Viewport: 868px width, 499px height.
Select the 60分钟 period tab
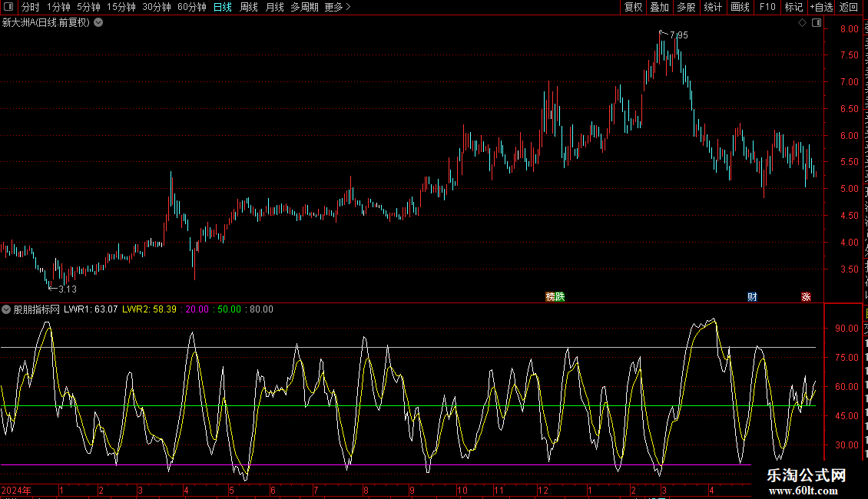(192, 7)
